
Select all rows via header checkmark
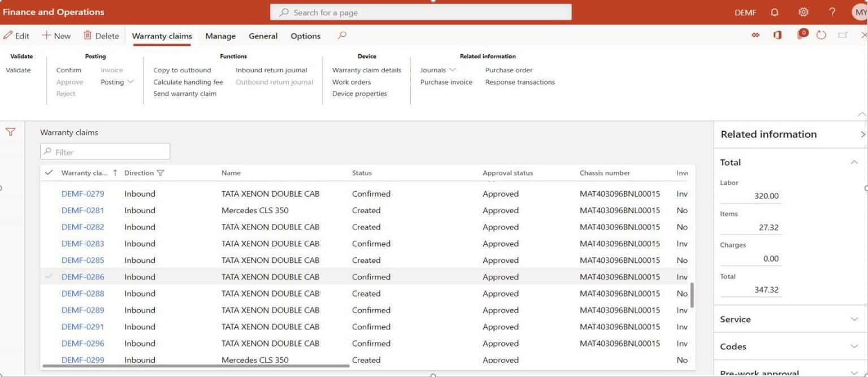(x=49, y=173)
